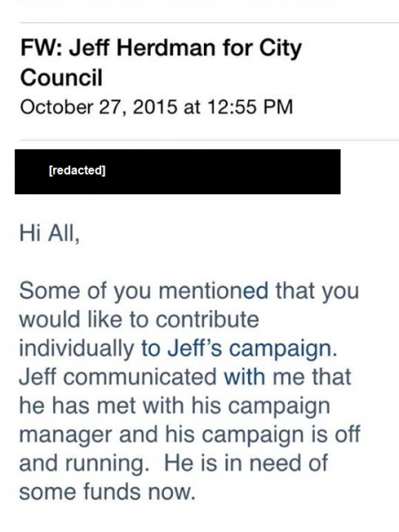Click the line 'would like to contribute'
This screenshot has width=399, height=532.
(139, 319)
